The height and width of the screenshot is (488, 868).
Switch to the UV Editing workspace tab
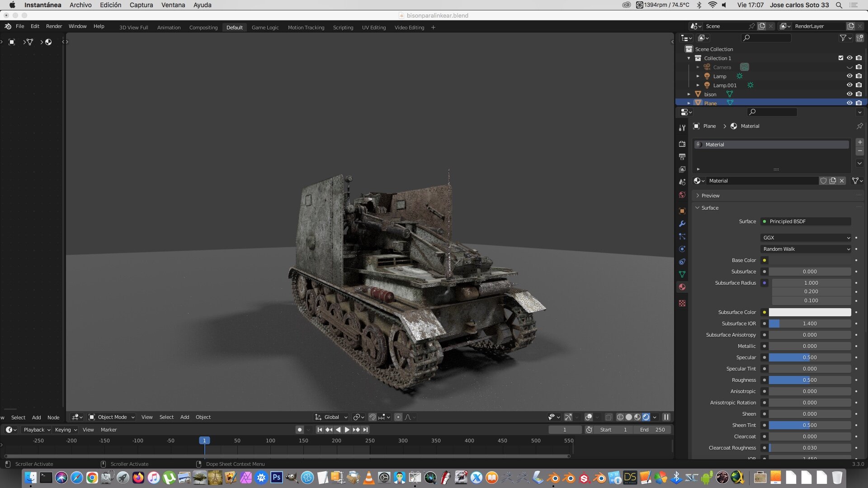click(x=373, y=28)
